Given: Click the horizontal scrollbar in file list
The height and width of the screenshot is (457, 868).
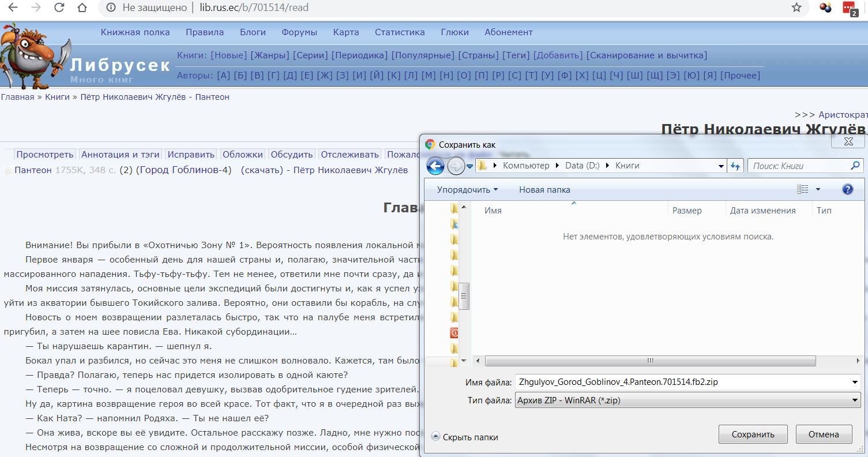Looking at the screenshot, I should [x=650, y=361].
